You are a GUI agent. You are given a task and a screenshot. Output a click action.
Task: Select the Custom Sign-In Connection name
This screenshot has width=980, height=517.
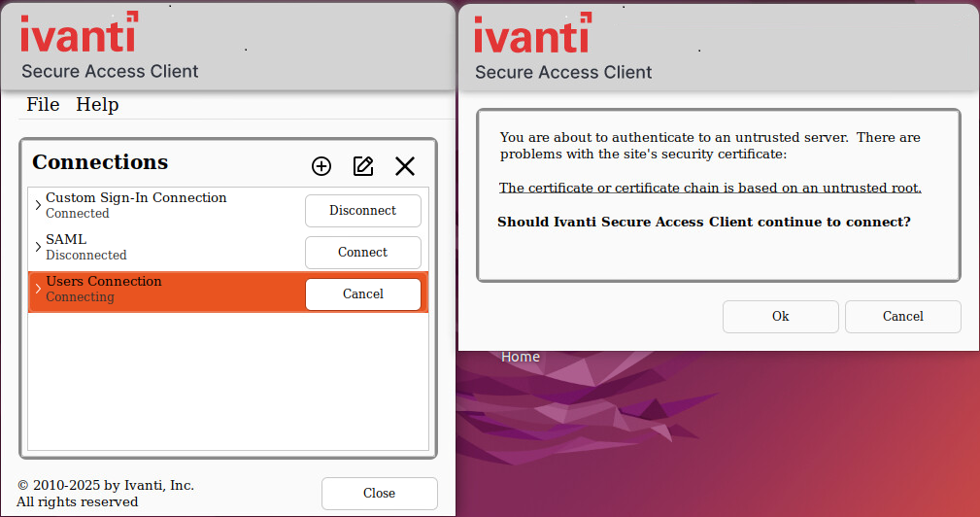point(136,197)
